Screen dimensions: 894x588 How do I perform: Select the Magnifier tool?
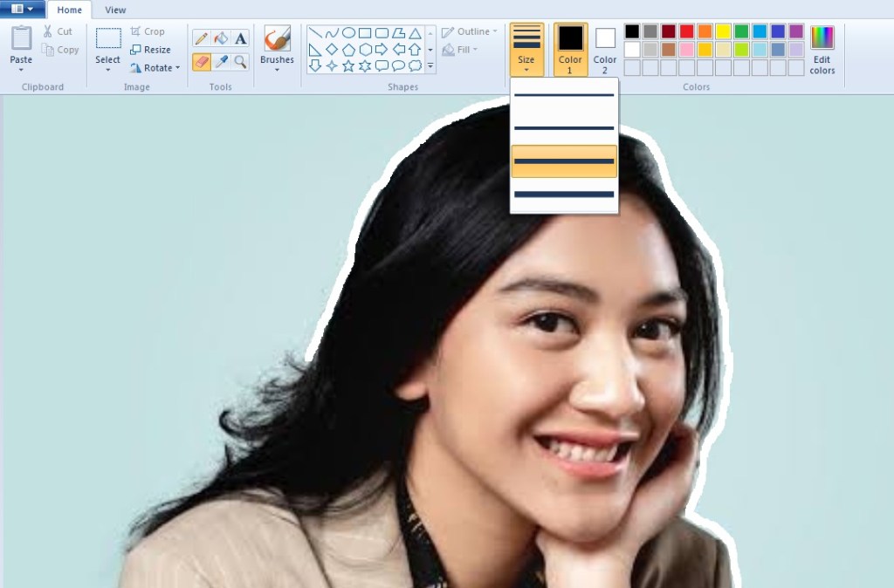click(241, 62)
